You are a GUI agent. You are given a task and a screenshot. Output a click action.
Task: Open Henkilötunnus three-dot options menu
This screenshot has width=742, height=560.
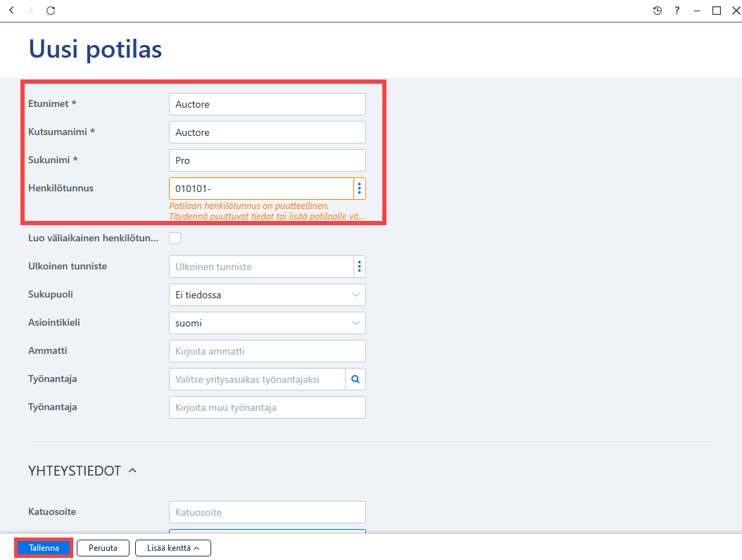click(x=360, y=189)
